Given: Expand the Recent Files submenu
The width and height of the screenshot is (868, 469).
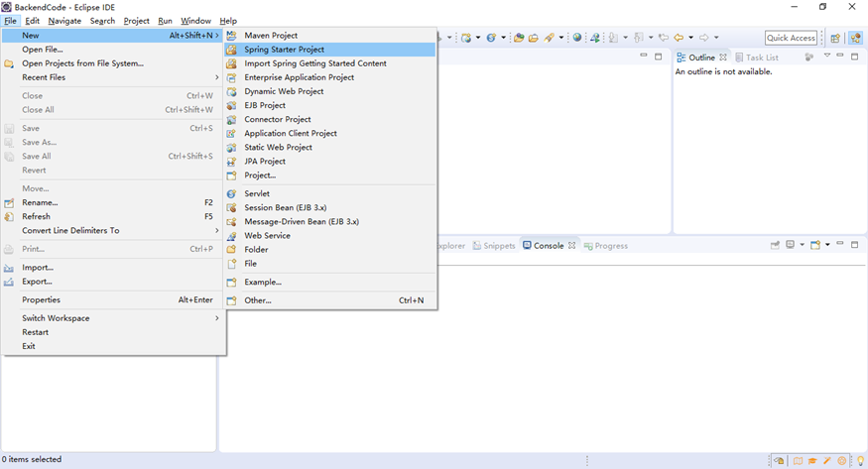Looking at the screenshot, I should [113, 77].
